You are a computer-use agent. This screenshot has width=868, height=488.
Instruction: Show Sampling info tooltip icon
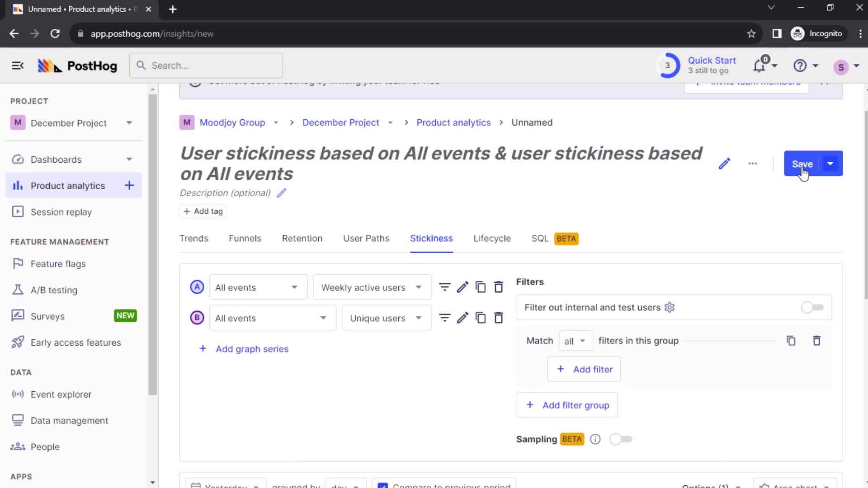click(x=595, y=439)
